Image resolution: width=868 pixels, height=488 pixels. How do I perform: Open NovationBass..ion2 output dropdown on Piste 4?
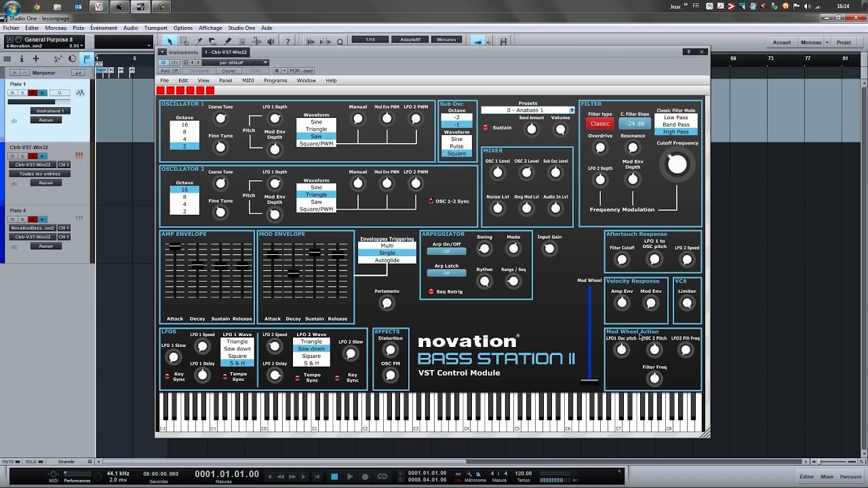pyautogui.click(x=33, y=228)
